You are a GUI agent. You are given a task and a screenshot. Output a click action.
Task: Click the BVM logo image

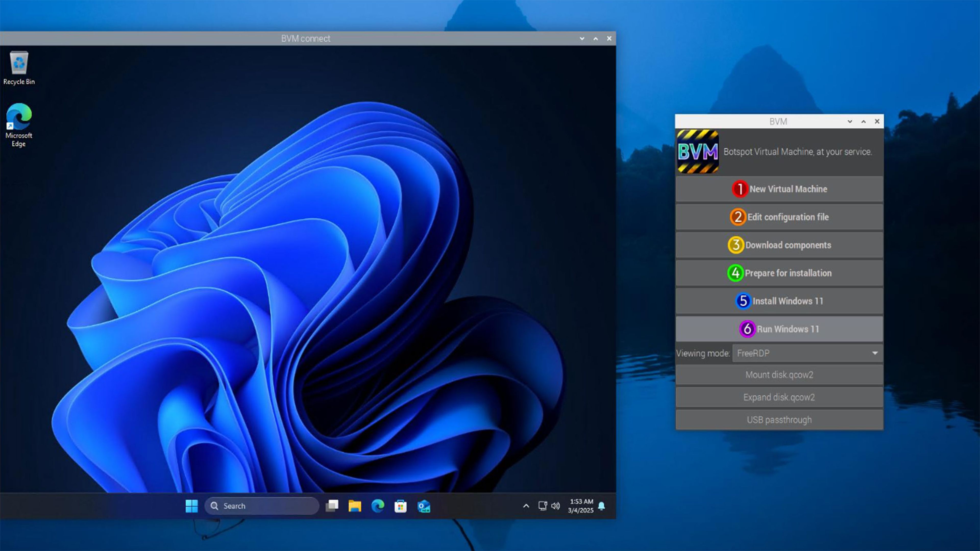698,152
